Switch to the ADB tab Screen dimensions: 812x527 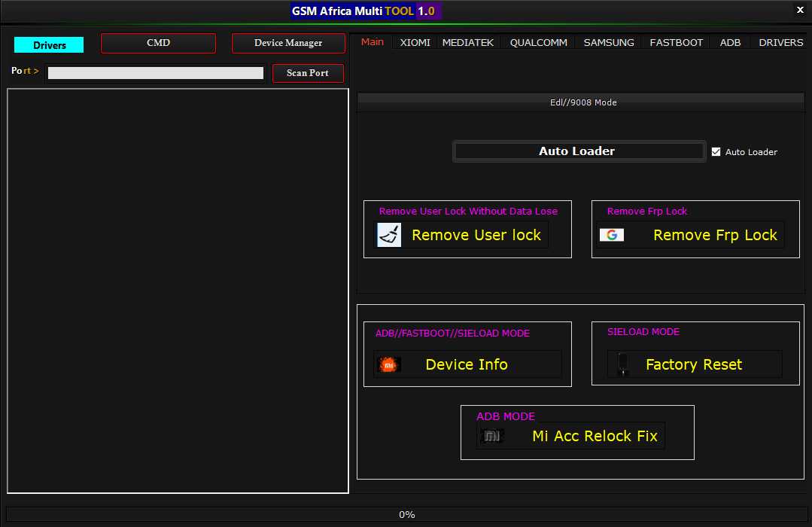click(x=730, y=43)
